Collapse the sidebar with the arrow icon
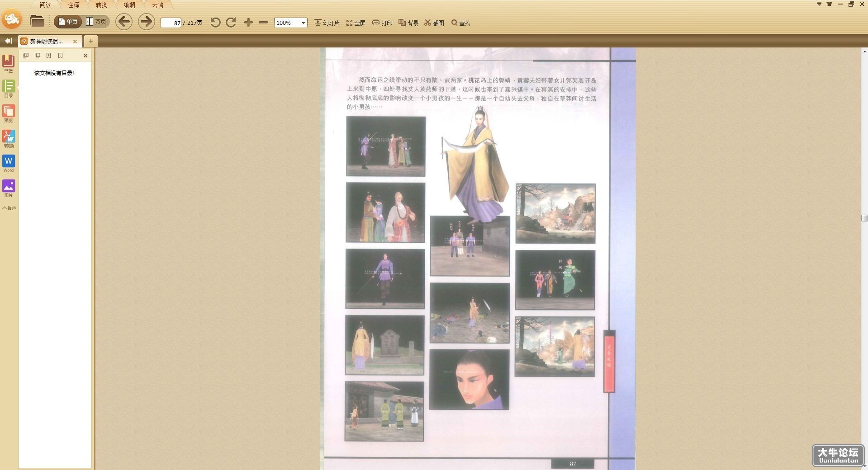 8,41
